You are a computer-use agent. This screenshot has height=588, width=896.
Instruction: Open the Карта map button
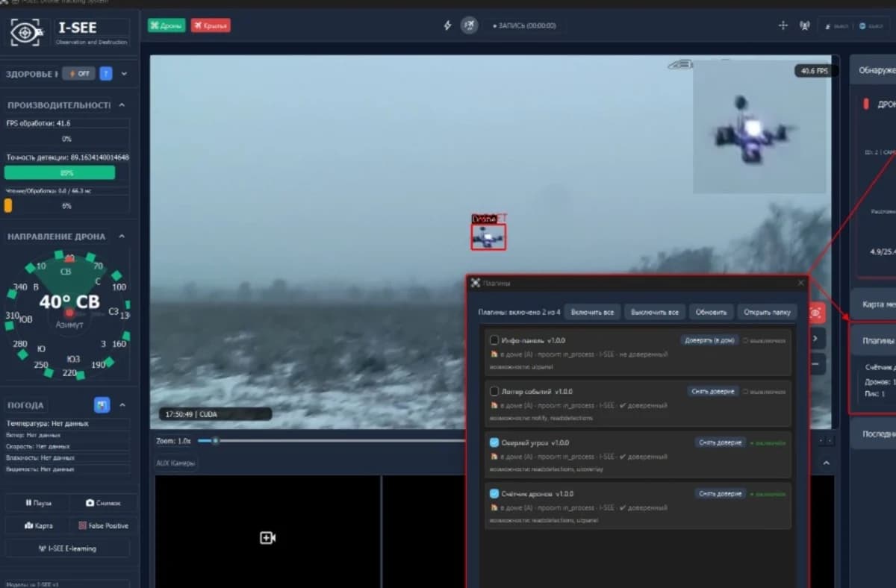39,525
